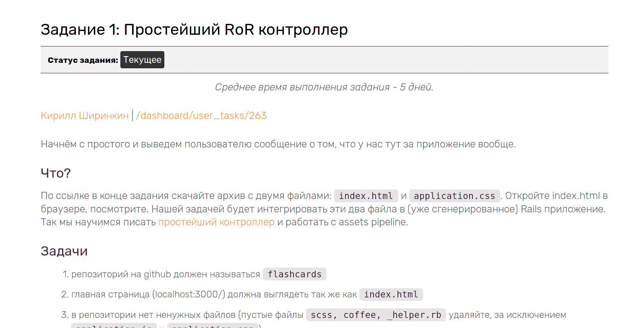Click the Статус задания label
This screenshot has width=644, height=328.
[x=83, y=60]
